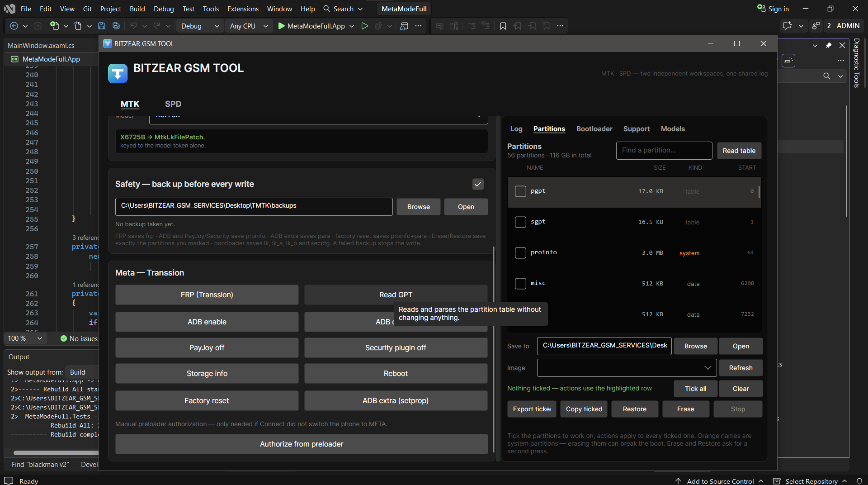Viewport: 868px width, 485px height.
Task: Click the Factory reset button
Action: pos(207,401)
